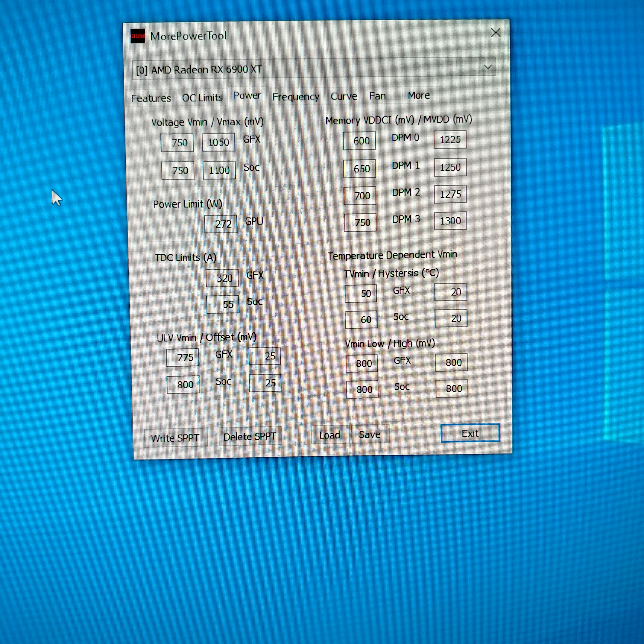Screen dimensions: 644x644
Task: Click the Save button
Action: (370, 434)
